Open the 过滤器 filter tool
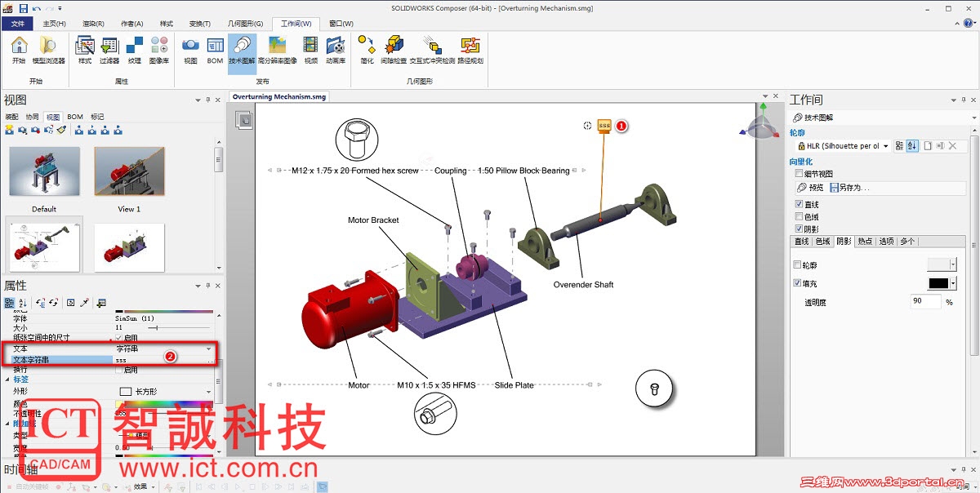Screen dimensions: 980x493 (x=109, y=50)
